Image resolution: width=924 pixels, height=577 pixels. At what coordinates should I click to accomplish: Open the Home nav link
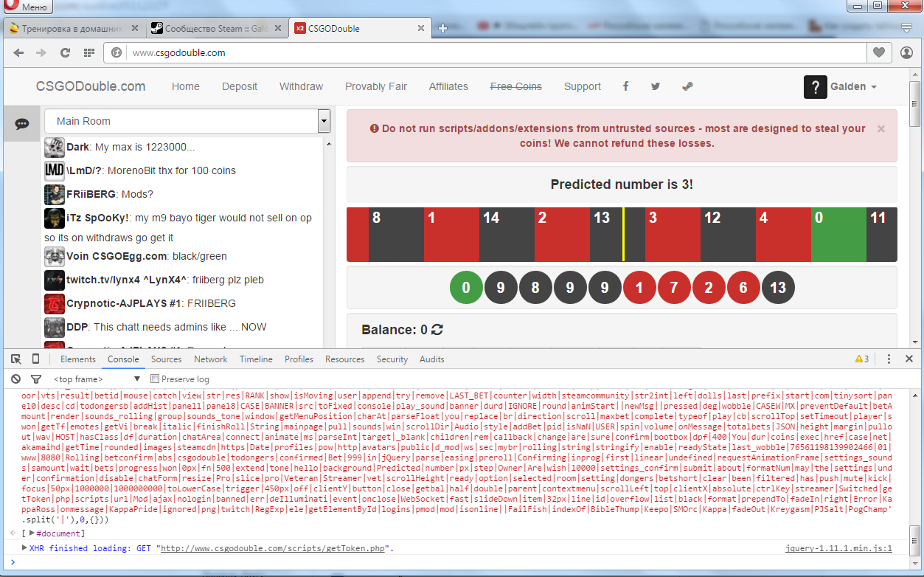click(x=186, y=86)
